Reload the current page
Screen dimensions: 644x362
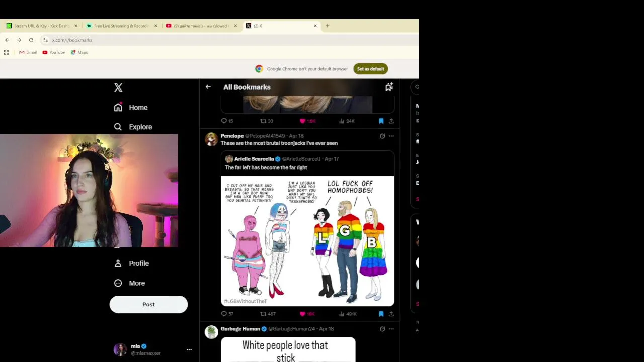pos(31,40)
